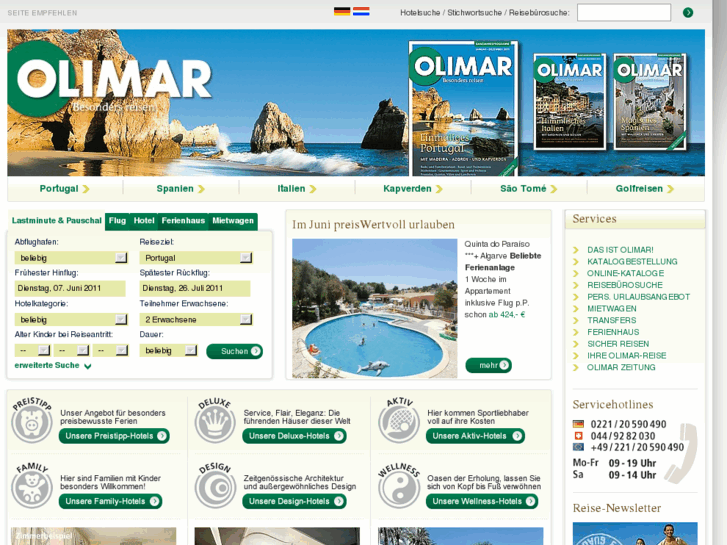Switch to the Ferienhaus tab

click(x=183, y=221)
